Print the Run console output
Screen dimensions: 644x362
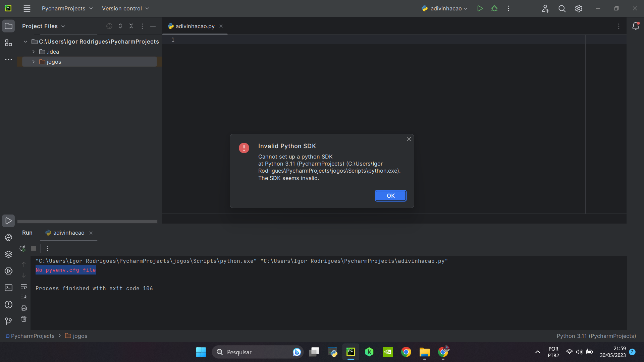tap(24, 308)
